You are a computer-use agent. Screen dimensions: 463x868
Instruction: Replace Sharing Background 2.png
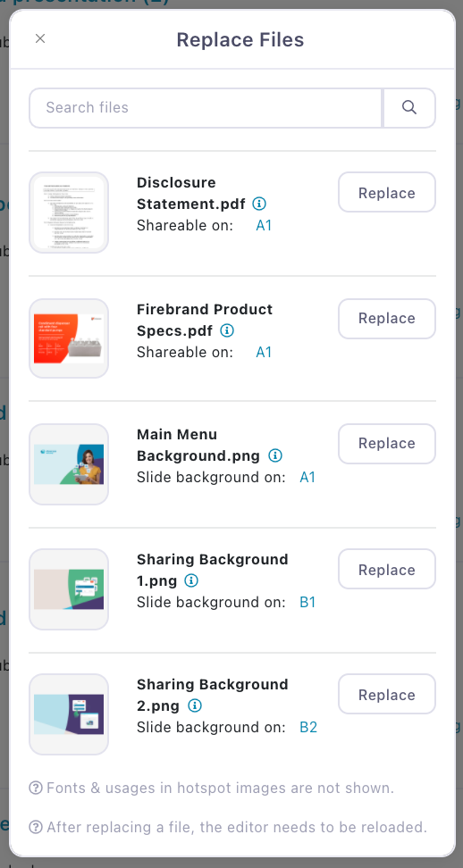tap(386, 695)
